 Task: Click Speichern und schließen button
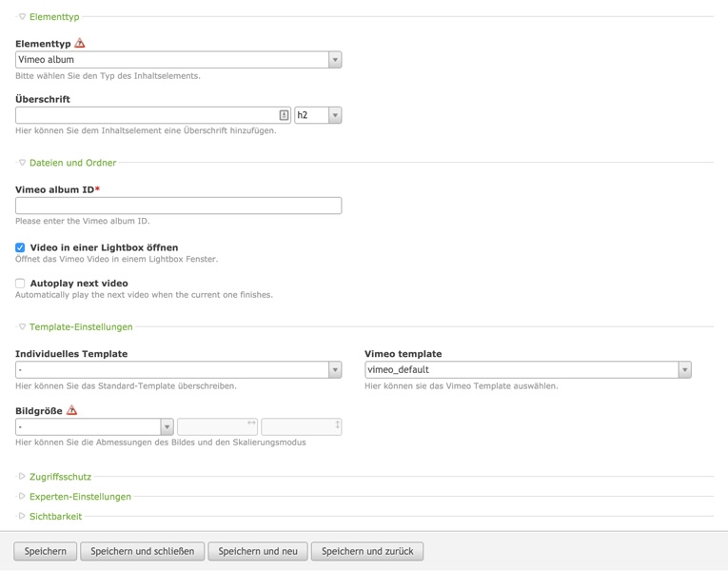point(143,551)
